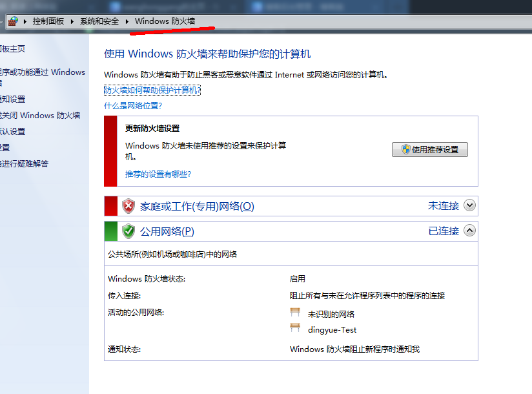Open sidebar link 进行疑难解答
Viewport: 532px width, 394px height.
tap(24, 163)
